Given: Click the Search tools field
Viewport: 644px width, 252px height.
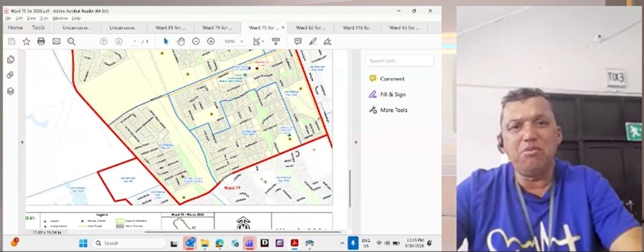Looking at the screenshot, I should click(399, 61).
